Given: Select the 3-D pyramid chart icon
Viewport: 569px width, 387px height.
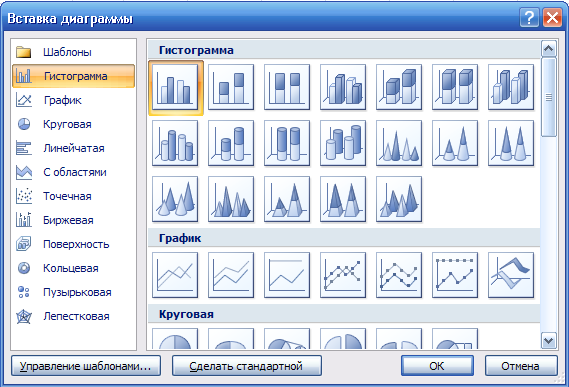Looking at the screenshot, I should 399,199.
